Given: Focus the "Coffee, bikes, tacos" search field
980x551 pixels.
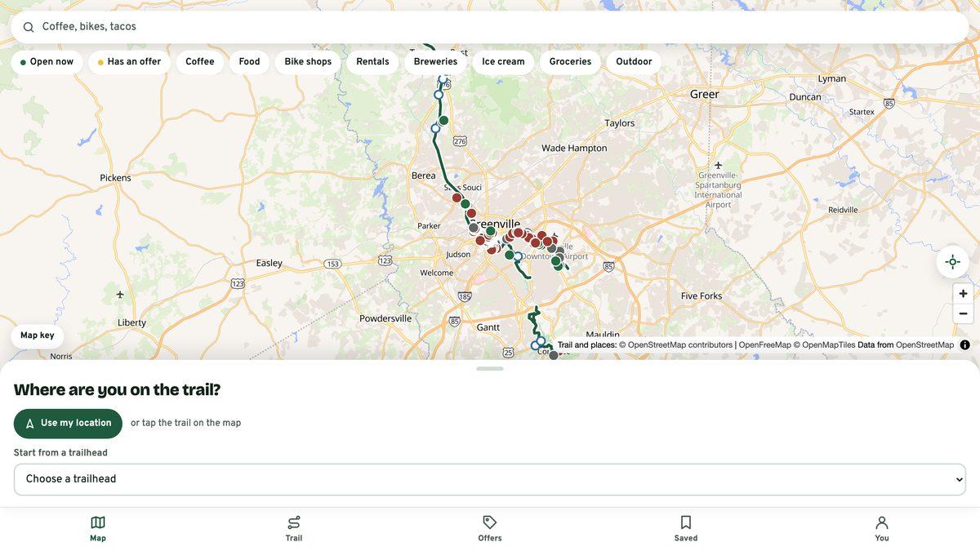Looking at the screenshot, I should (490, 27).
